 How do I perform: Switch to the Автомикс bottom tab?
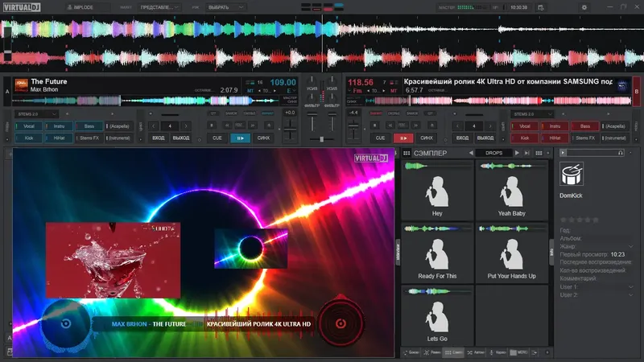point(476,352)
